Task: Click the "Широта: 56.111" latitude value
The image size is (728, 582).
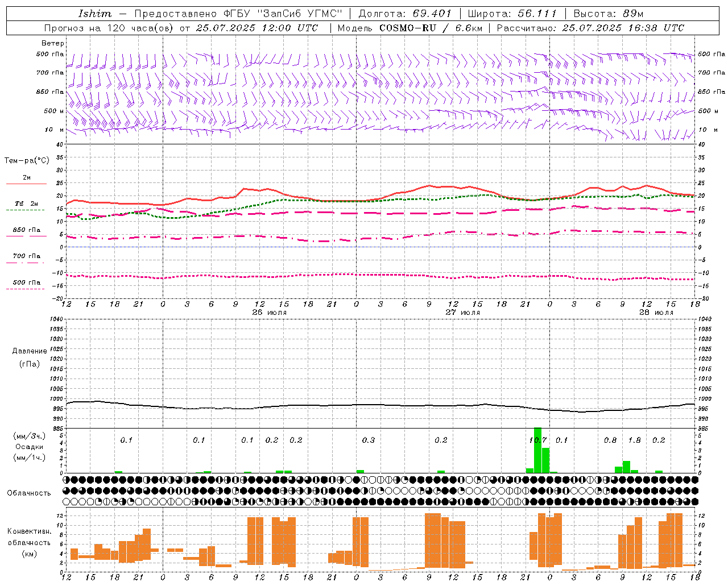Action: pyautogui.click(x=512, y=14)
